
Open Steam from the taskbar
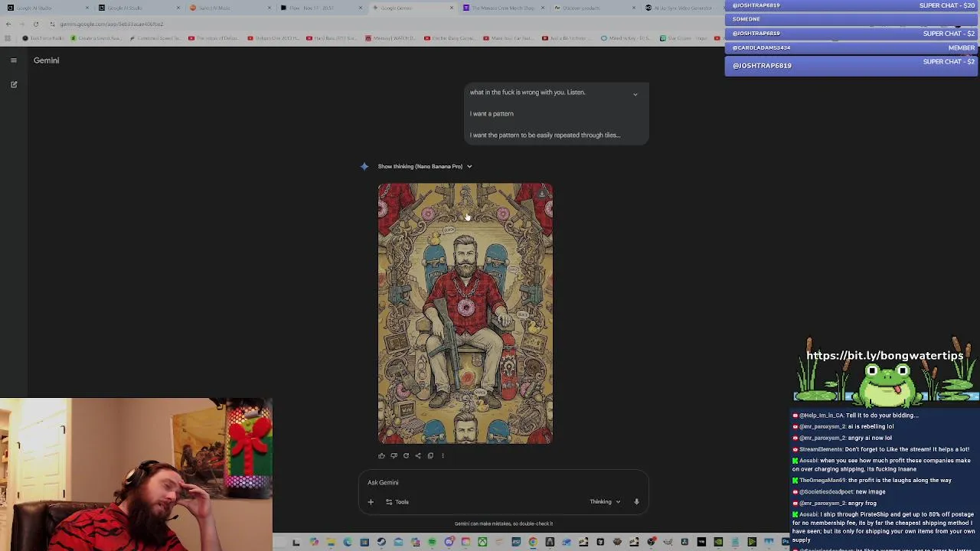point(381,543)
